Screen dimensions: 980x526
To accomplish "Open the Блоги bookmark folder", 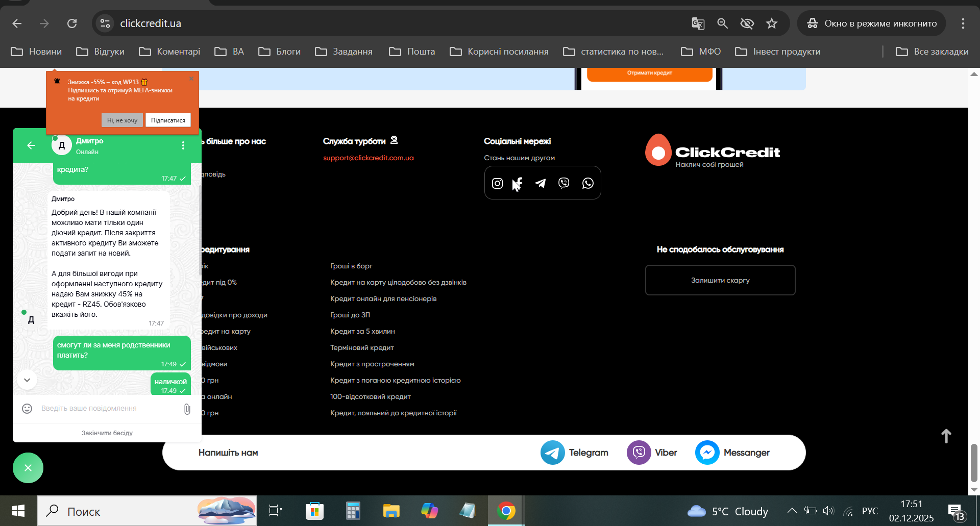I will [x=279, y=52].
